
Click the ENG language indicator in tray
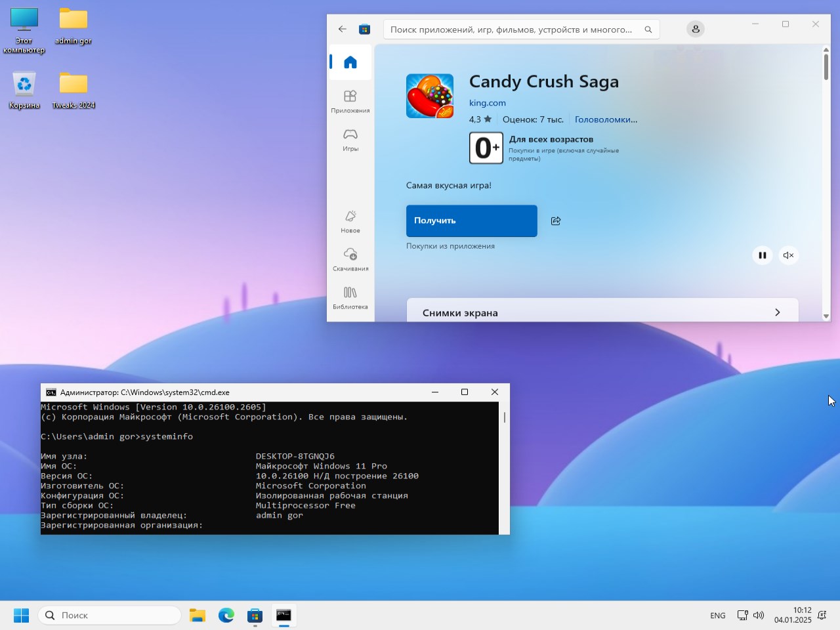click(x=717, y=616)
